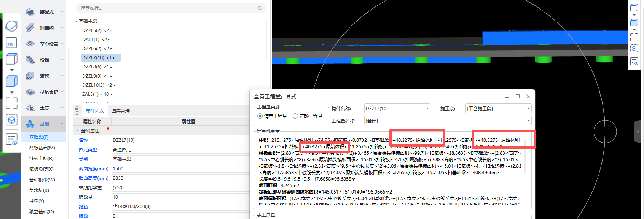This screenshot has height=219, width=644.
Task: Select ZAL5(1) in component list
Action: click(97, 94)
